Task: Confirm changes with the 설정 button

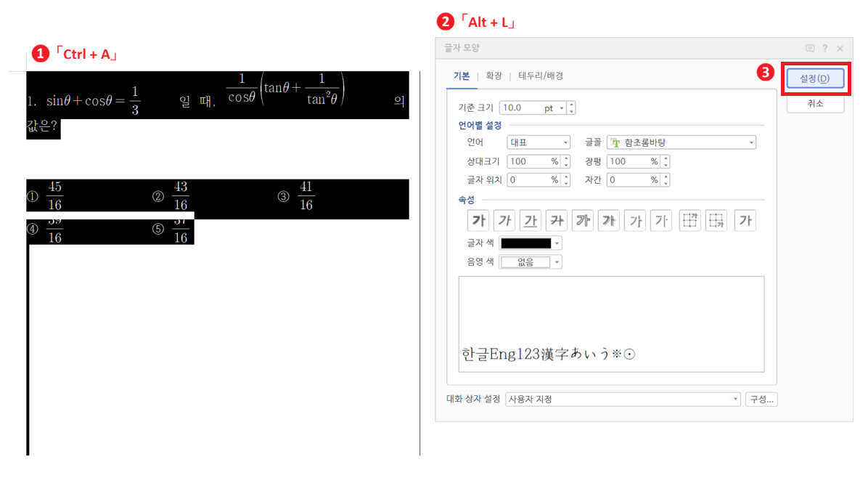Action: [815, 78]
